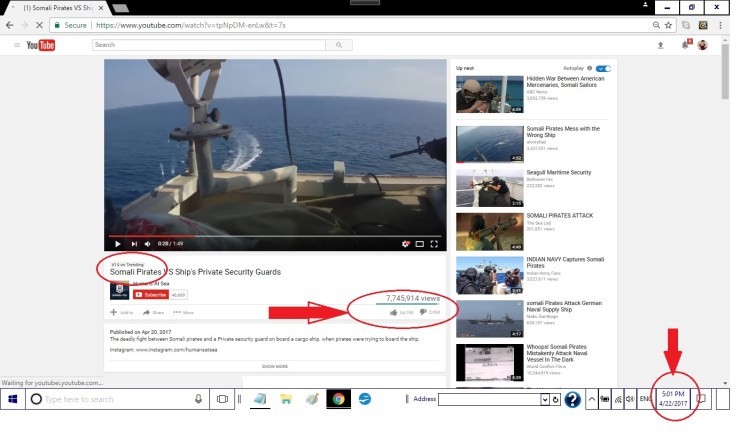Image resolution: width=748 pixels, height=448 pixels.
Task: Open SOMALI PIRATES ATTACK video title
Action: (x=560, y=216)
